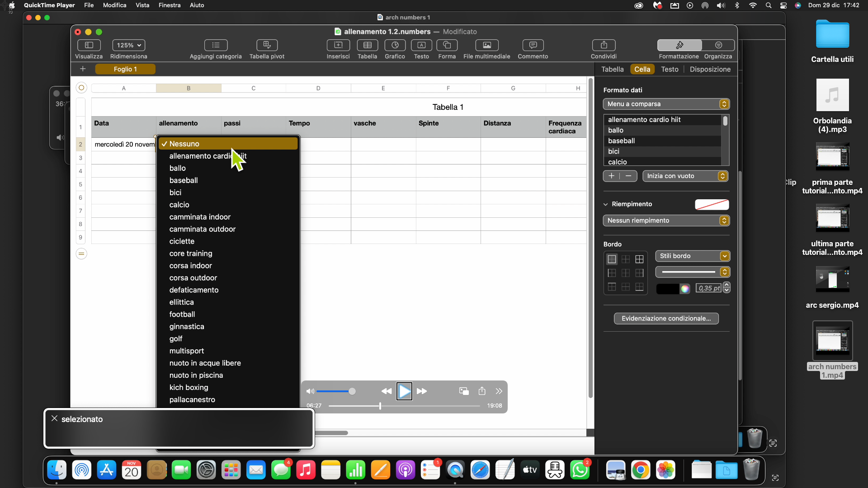
Task: Open Cartella utili desktop folder
Action: tap(832, 41)
